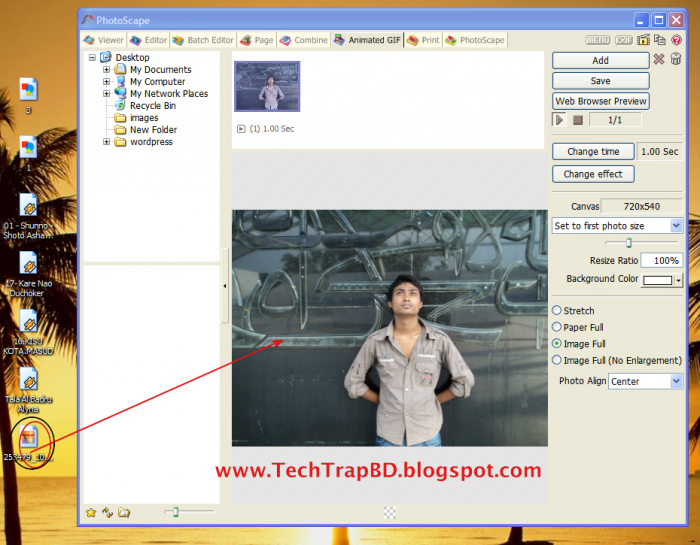Open the Viewer tab
700x545 pixels.
pyautogui.click(x=104, y=40)
